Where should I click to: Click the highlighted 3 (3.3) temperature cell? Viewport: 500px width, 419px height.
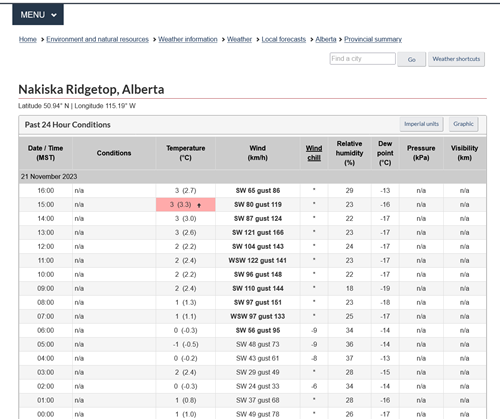186,205
